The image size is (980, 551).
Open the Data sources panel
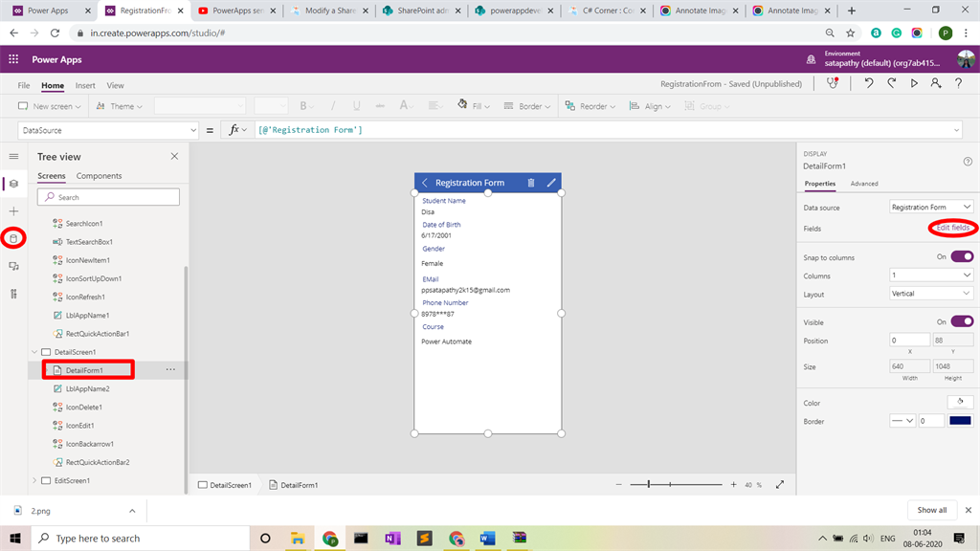pos(13,239)
